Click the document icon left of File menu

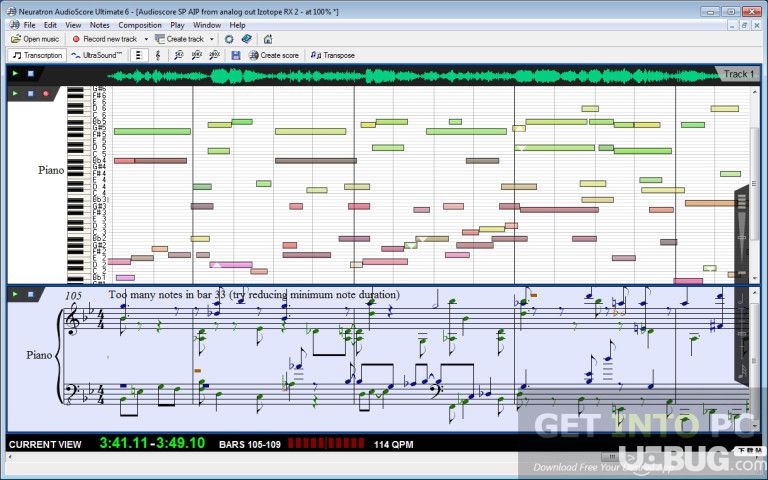tap(15, 25)
